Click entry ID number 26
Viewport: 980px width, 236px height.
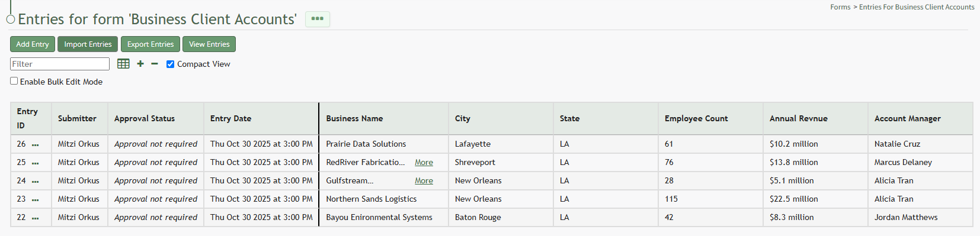(21, 144)
